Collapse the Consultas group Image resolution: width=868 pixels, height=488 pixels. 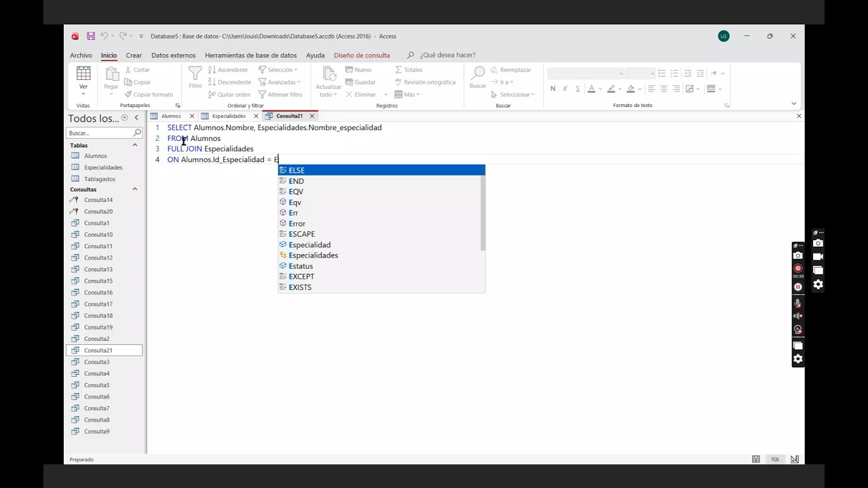click(x=134, y=189)
